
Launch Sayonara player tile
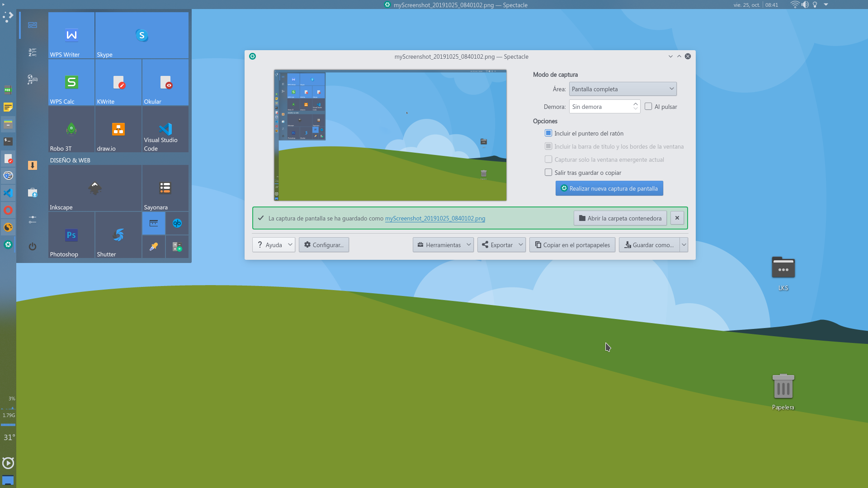(x=165, y=188)
